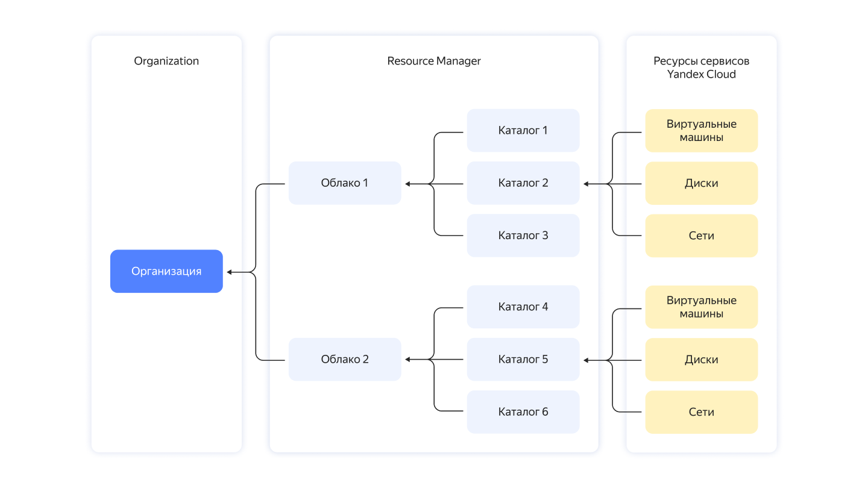
Task: Select the Облако 1 node
Action: [344, 183]
